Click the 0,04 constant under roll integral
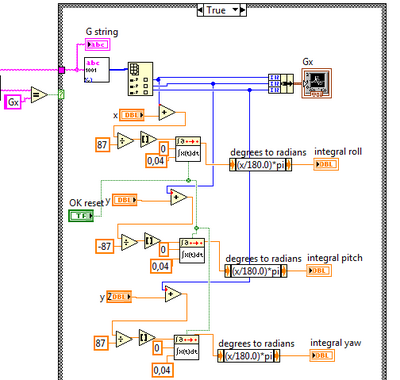 [x=156, y=161]
